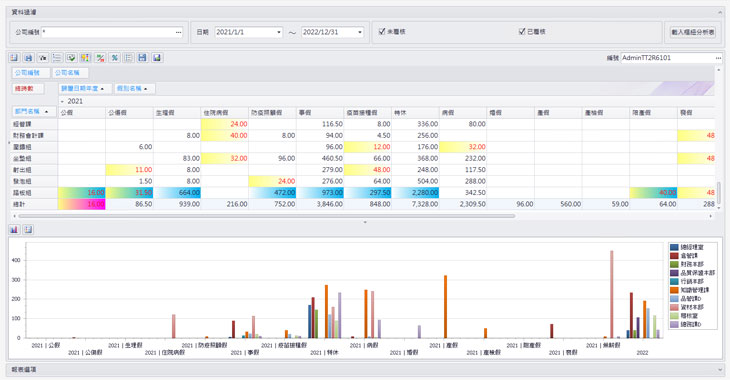
Task: Select the cell showing 3,846.00
Action: click(x=320, y=204)
